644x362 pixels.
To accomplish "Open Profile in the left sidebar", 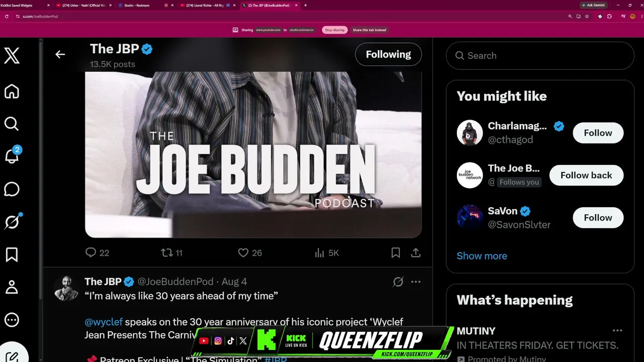I will pyautogui.click(x=12, y=287).
